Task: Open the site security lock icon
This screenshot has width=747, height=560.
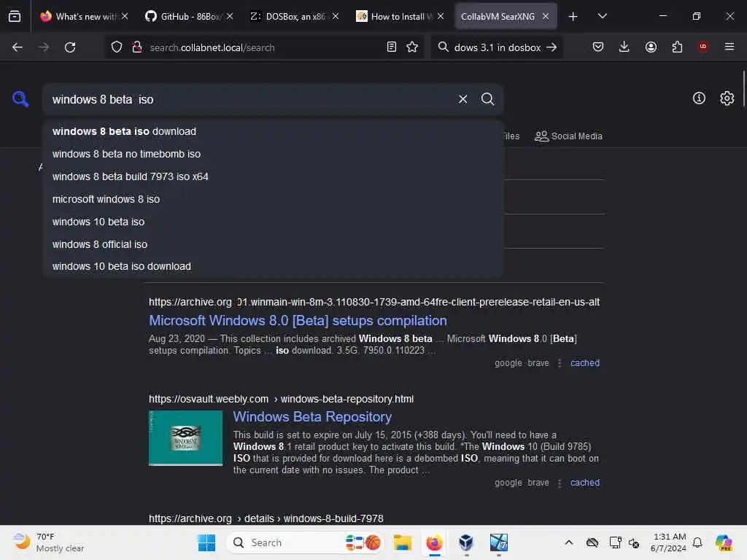Action: [137, 47]
